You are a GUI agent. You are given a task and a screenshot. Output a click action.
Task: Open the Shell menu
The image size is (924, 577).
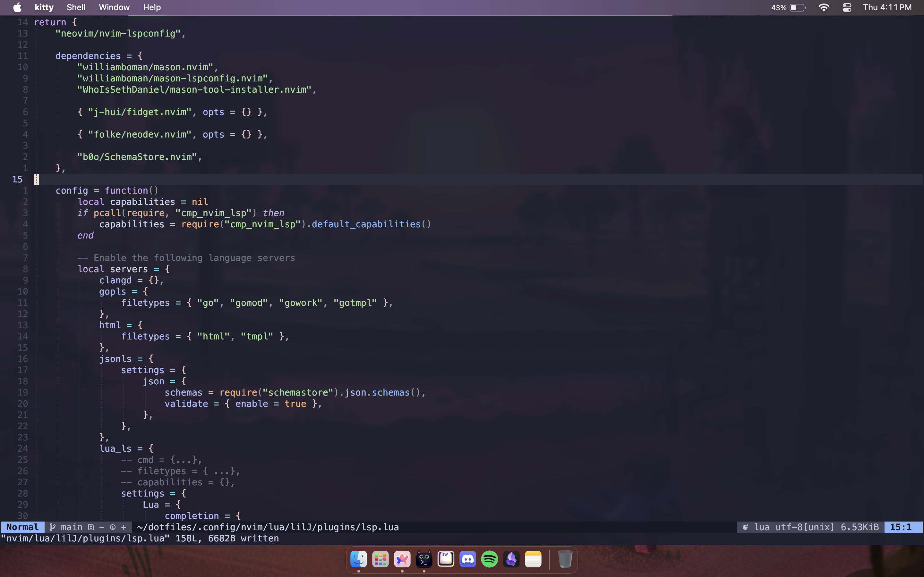click(x=76, y=8)
